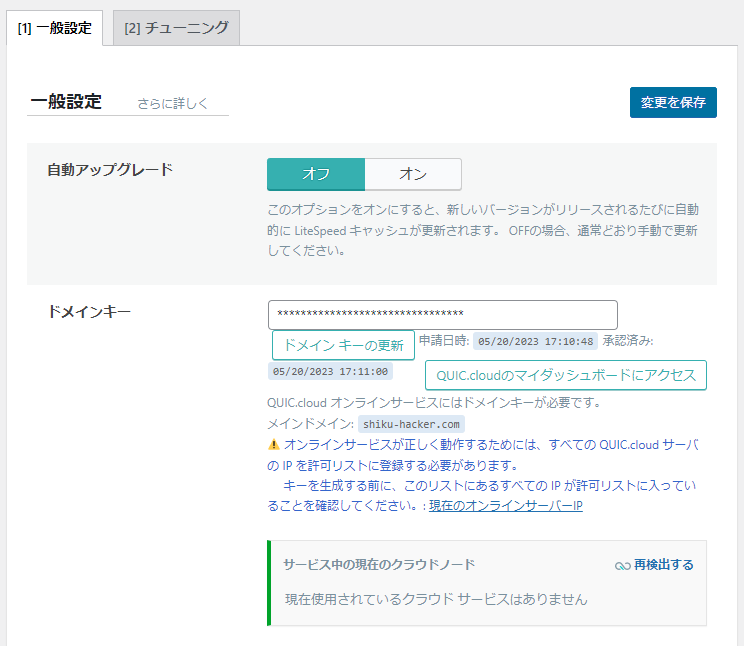Image resolution: width=744 pixels, height=646 pixels.
Task: Click the yellow warning triangle icon
Action: [274, 445]
